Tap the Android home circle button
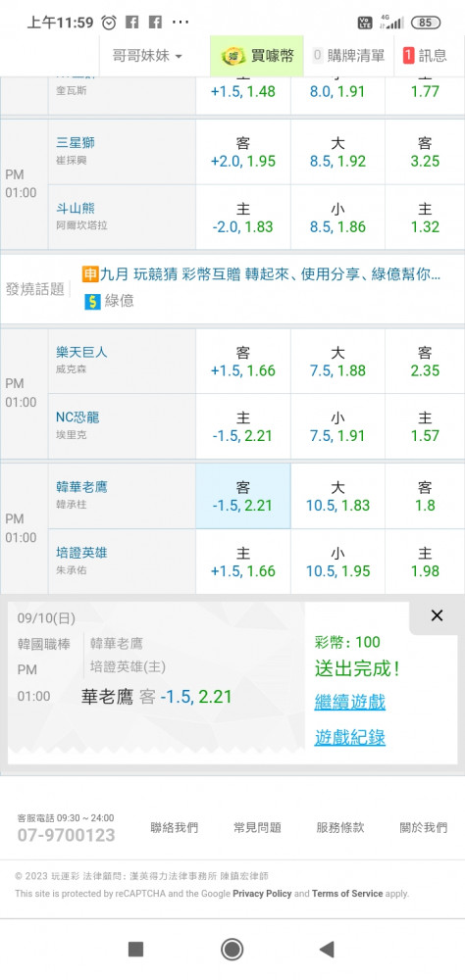The width and height of the screenshot is (465, 980). click(x=232, y=950)
